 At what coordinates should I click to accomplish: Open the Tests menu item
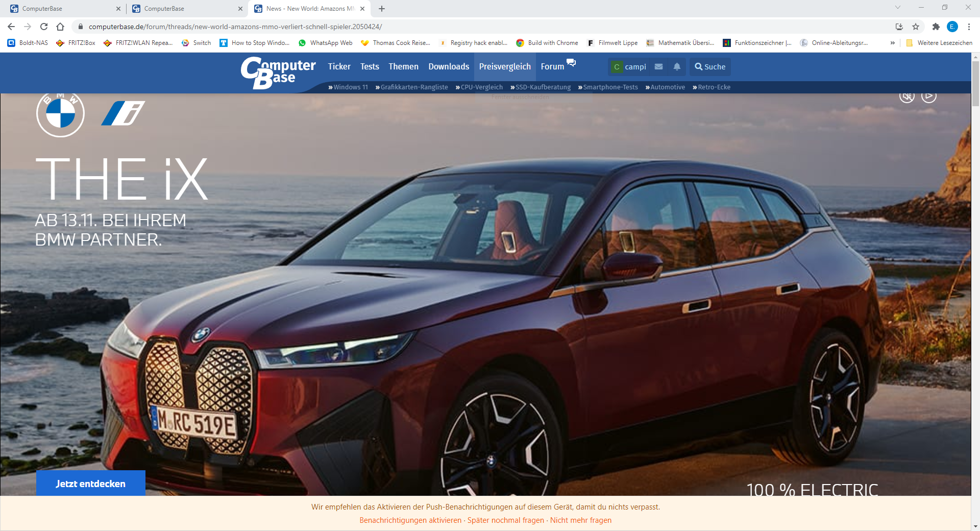tap(370, 67)
